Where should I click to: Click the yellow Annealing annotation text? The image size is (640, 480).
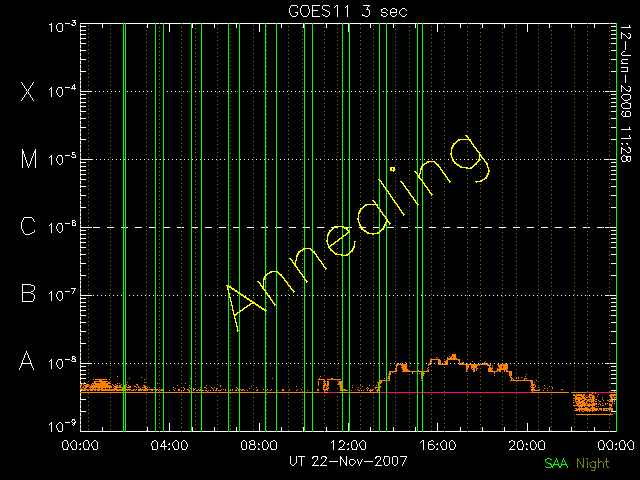358,233
